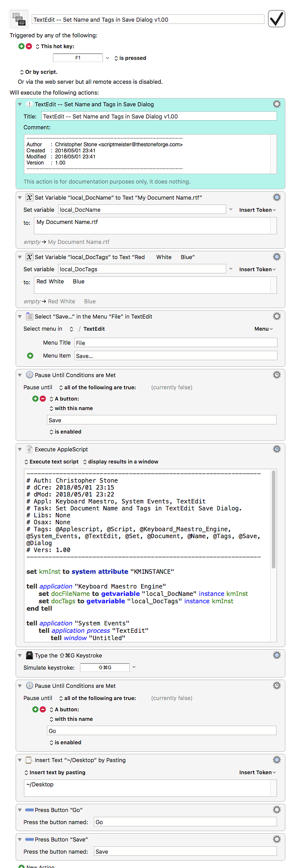
Task: Open dropdown next to ⇧⌘G keystroke field
Action: pos(134,667)
